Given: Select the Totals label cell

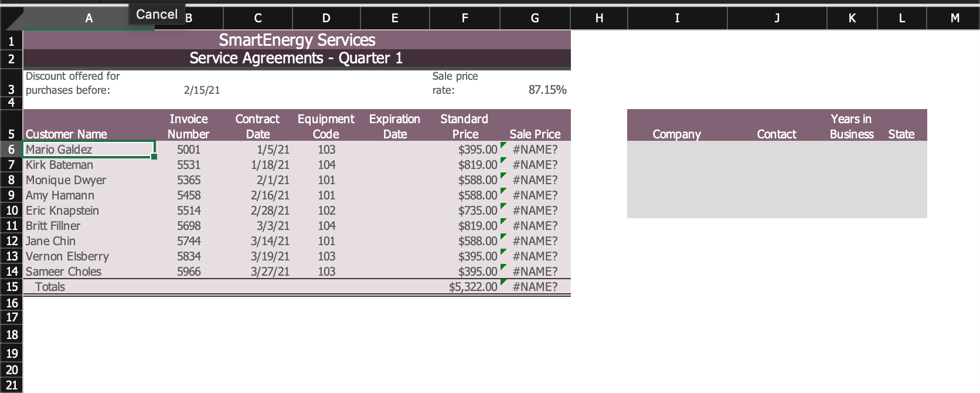Looking at the screenshot, I should pos(89,287).
